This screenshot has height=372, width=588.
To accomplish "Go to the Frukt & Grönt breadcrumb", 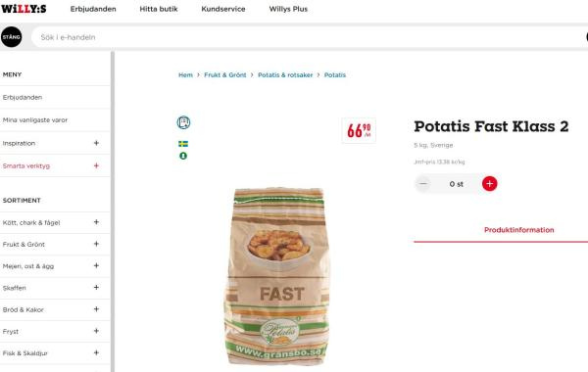I will coord(225,75).
